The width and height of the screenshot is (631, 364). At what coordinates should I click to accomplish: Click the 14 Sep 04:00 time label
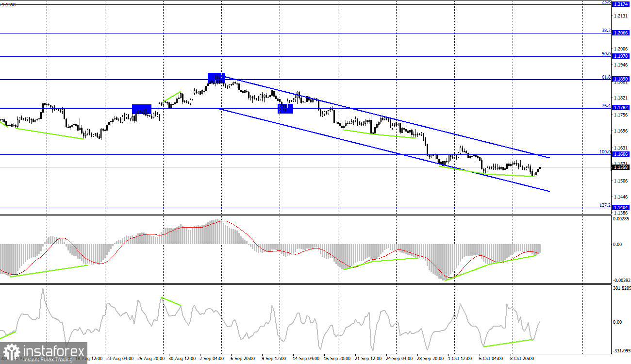click(306, 359)
